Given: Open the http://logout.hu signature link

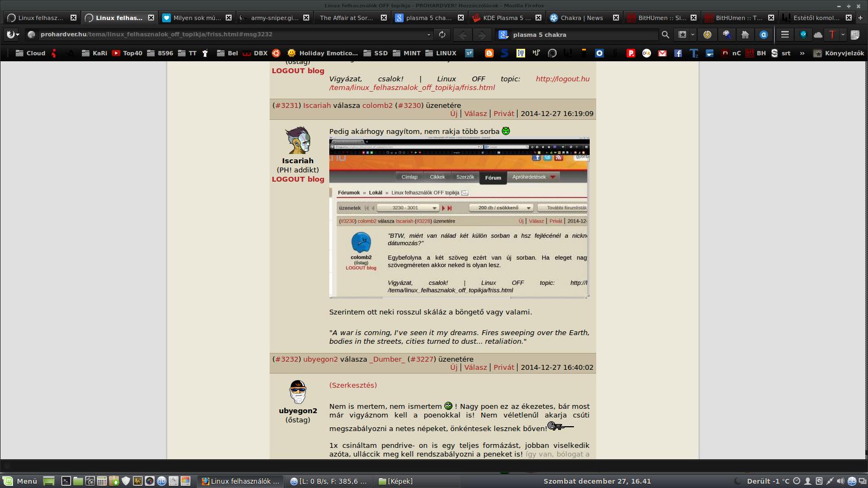Looking at the screenshot, I should click(563, 79).
